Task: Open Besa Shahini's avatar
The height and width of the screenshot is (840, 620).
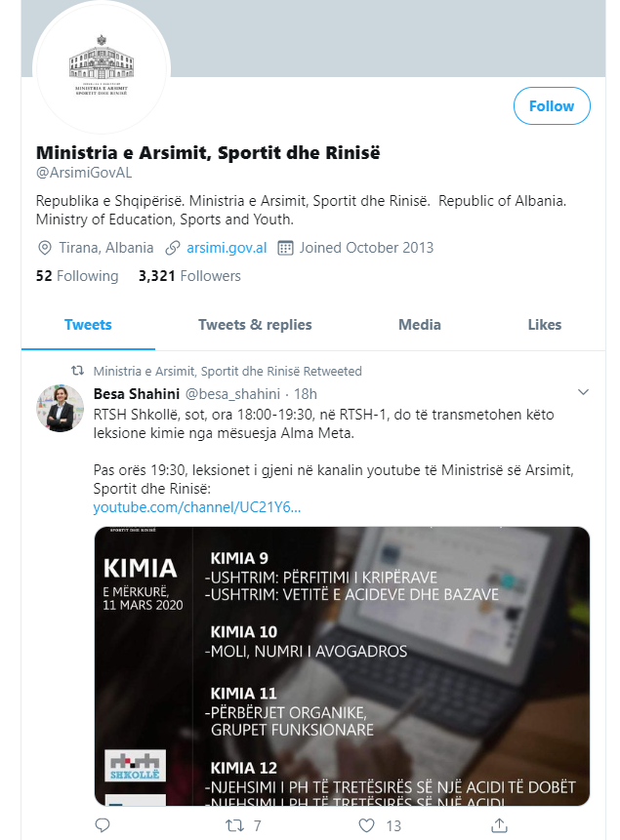Action: 60,408
